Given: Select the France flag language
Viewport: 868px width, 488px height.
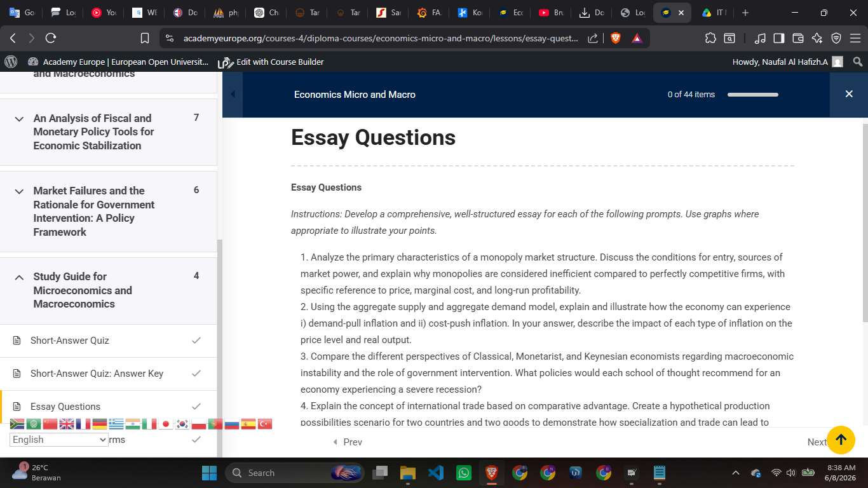Looking at the screenshot, I should [83, 424].
